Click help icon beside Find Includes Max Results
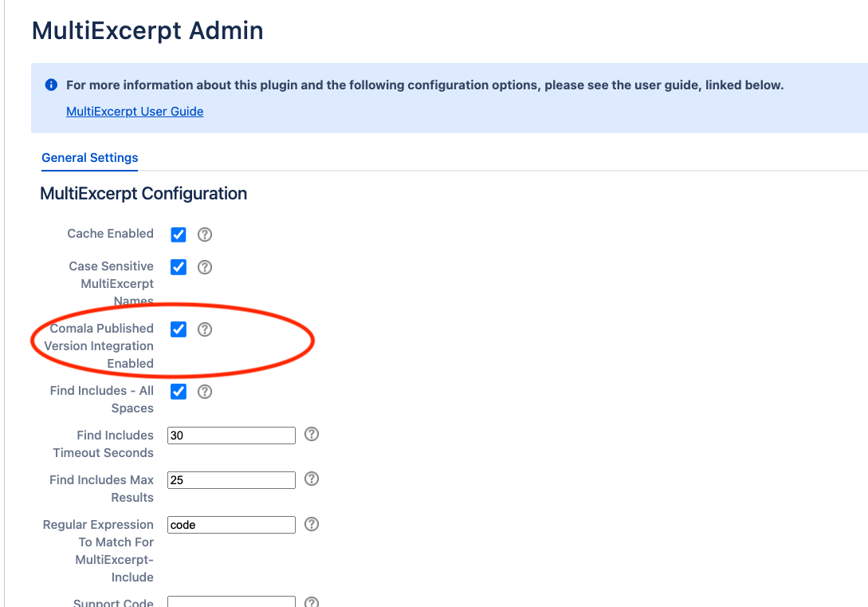The width and height of the screenshot is (868, 607). click(x=311, y=479)
